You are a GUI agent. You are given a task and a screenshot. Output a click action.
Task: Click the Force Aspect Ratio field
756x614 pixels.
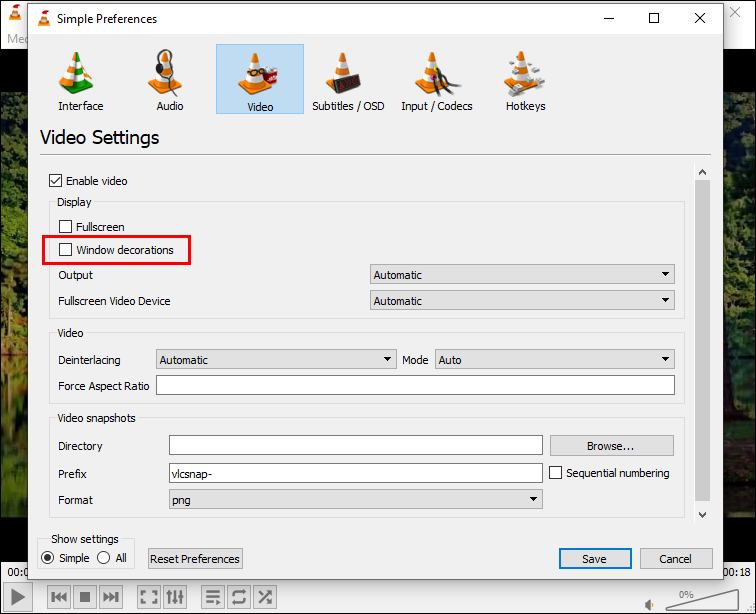coord(415,385)
